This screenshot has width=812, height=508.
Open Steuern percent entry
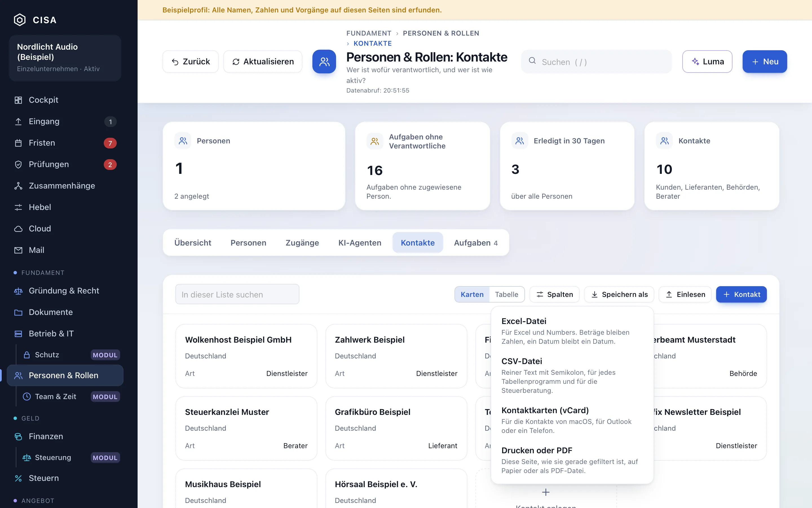65,478
